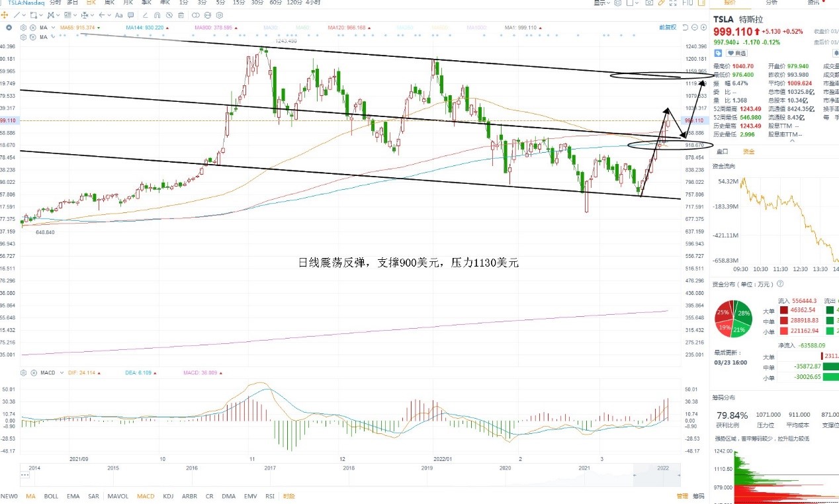Open the 分析 tab in right panel
This screenshot has height=504, width=839.
(x=771, y=3)
